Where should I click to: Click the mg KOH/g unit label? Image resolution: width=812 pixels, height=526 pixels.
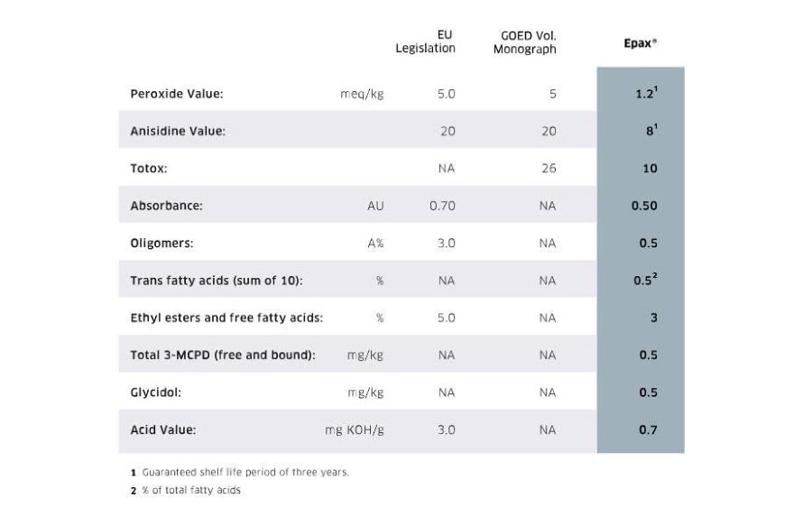(x=354, y=430)
